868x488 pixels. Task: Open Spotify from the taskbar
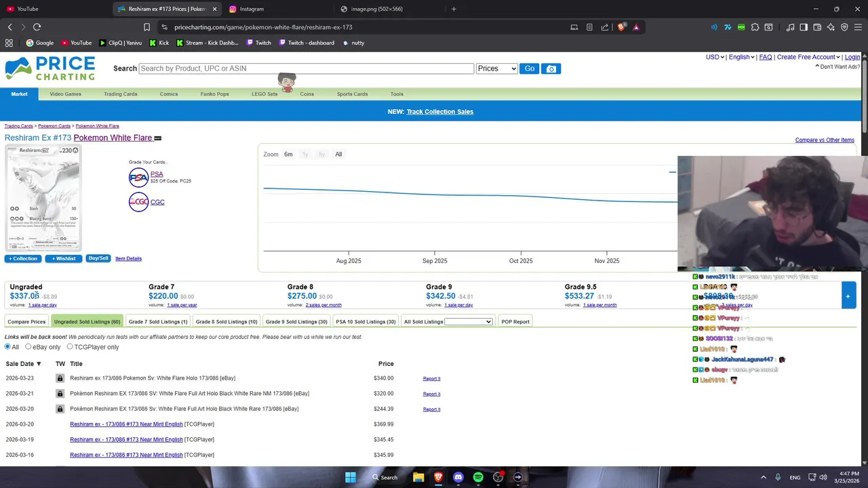478,477
